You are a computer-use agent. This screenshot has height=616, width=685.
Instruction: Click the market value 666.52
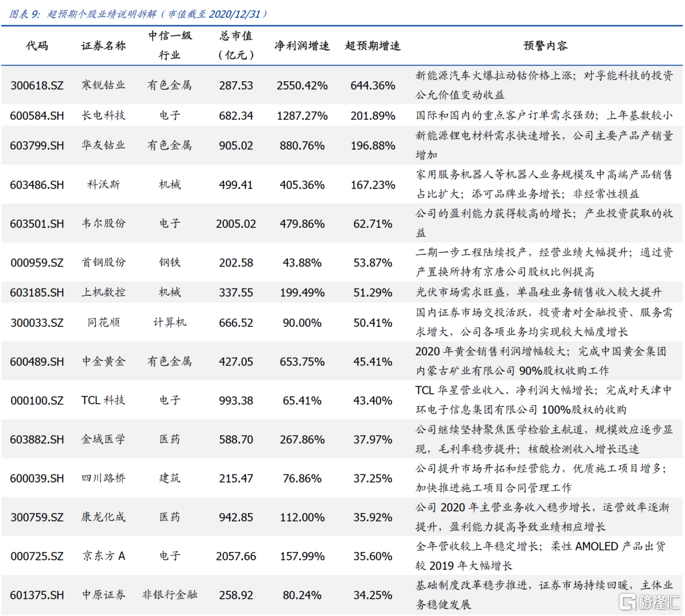tap(236, 323)
